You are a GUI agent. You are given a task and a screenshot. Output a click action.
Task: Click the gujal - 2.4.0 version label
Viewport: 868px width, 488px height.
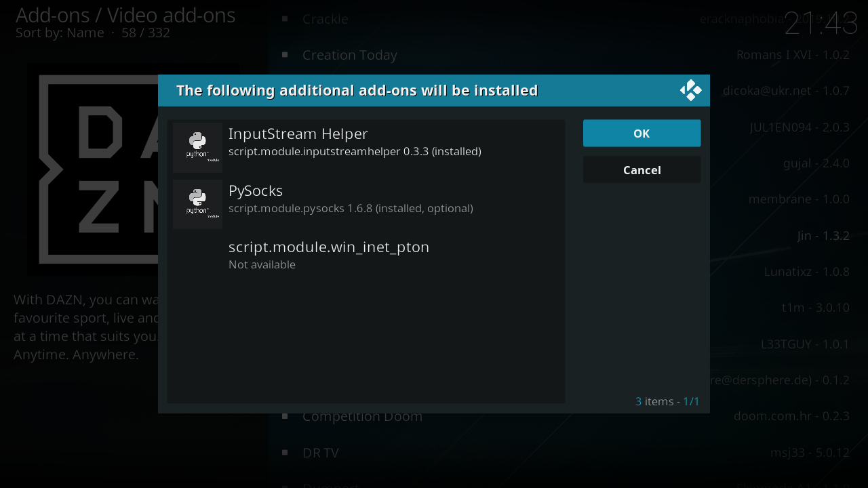tap(816, 163)
